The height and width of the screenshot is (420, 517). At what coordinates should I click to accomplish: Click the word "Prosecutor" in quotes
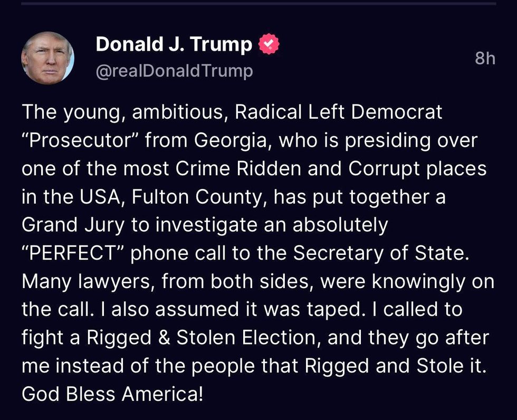[x=81, y=140]
